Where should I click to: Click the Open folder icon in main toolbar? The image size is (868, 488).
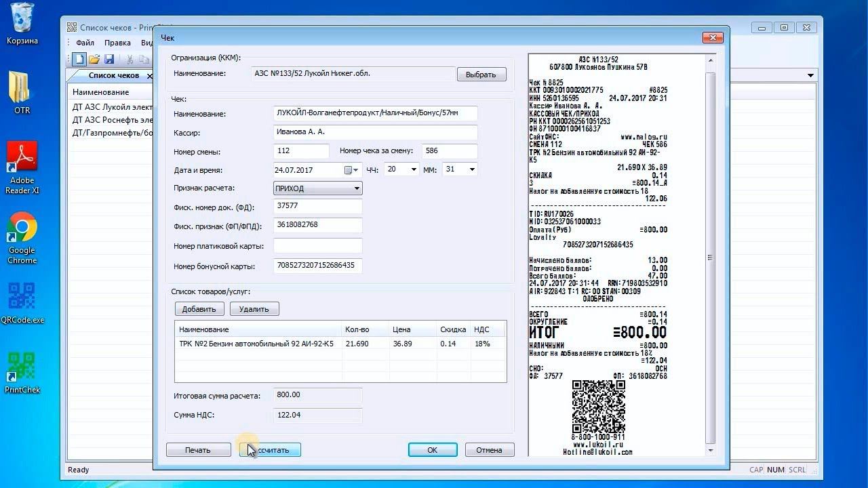point(94,60)
